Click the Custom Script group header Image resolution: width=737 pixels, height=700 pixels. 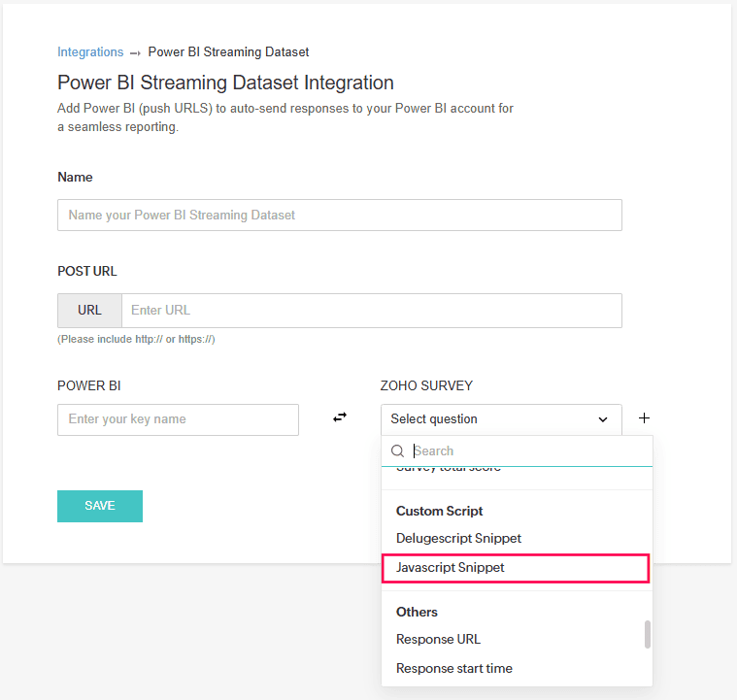[x=439, y=511]
